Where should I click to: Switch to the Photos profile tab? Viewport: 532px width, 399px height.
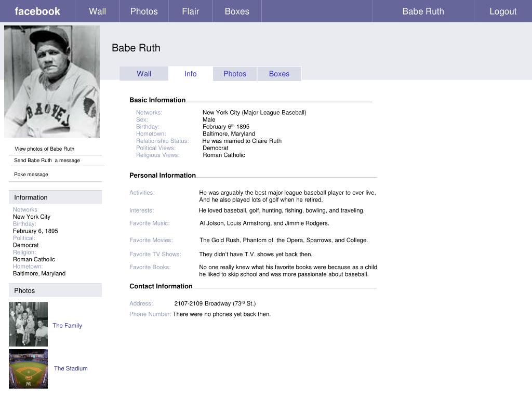click(235, 74)
